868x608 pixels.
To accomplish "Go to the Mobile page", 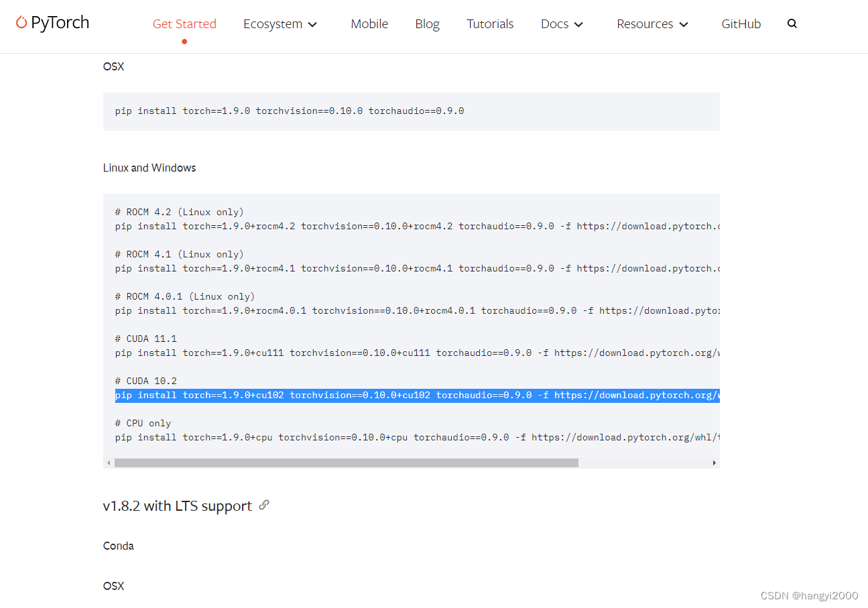I will 369,23.
